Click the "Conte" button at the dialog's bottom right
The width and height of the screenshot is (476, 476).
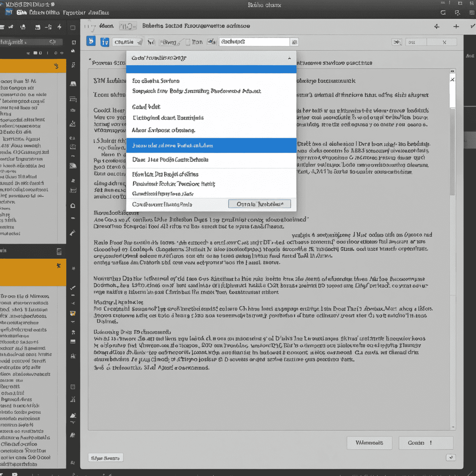(x=426, y=443)
